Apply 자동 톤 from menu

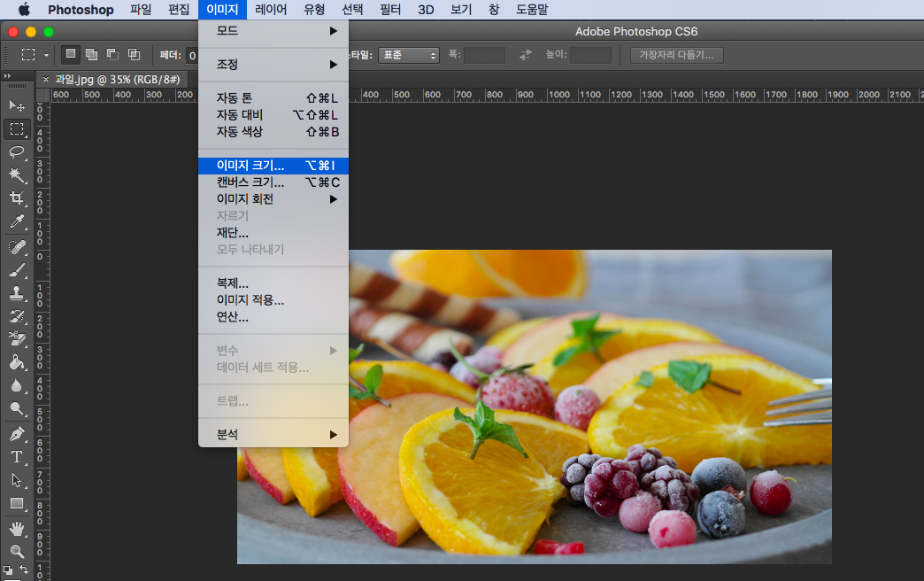point(273,98)
